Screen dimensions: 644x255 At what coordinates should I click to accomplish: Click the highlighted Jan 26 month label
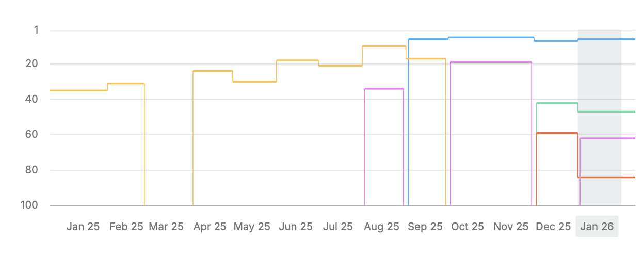click(x=597, y=227)
